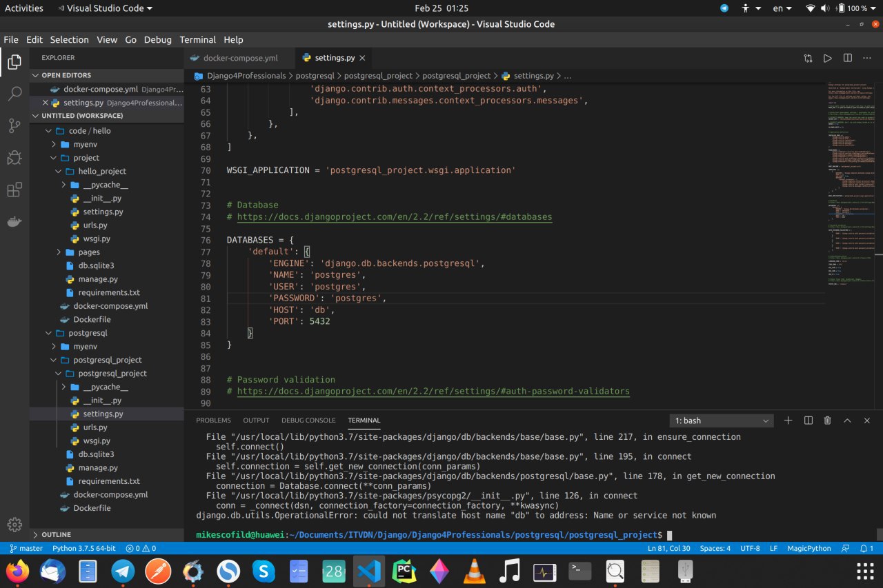Open Skype from the dock
The width and height of the screenshot is (883, 588).
[264, 571]
